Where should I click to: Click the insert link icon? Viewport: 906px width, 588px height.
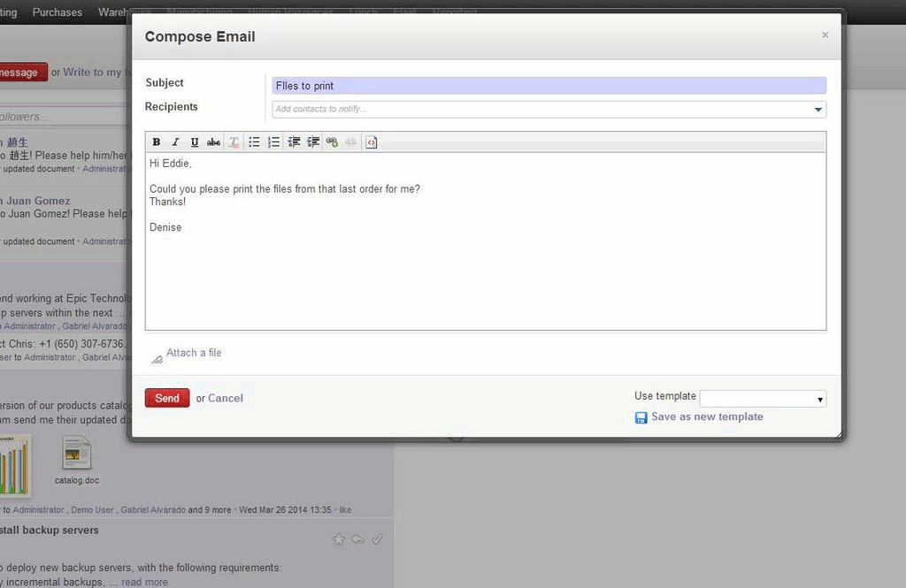pos(332,142)
